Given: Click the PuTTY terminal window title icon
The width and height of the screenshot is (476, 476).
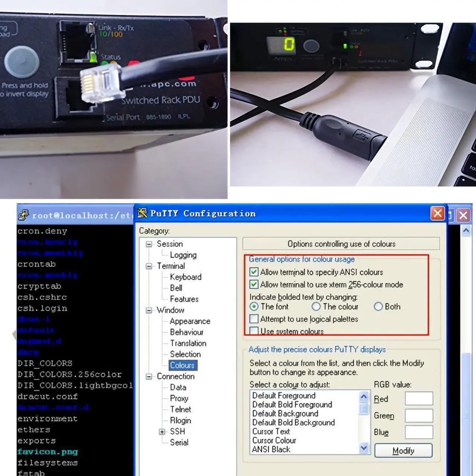Looking at the screenshot, I should point(24,215).
